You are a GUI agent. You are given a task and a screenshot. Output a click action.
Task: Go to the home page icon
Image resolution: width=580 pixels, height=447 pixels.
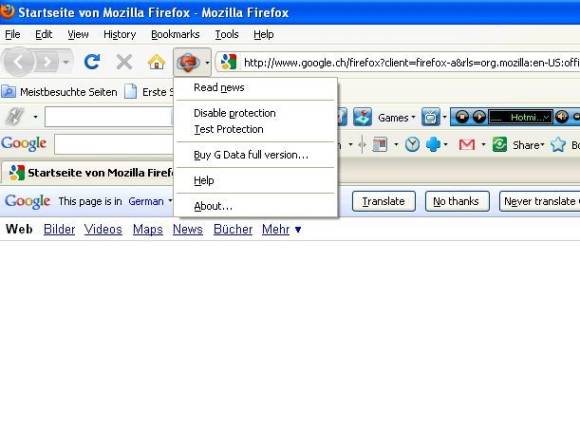pyautogui.click(x=156, y=62)
